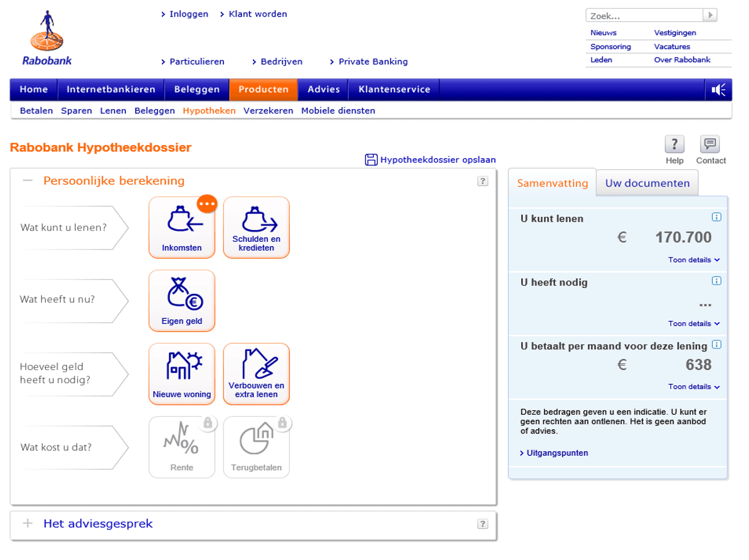This screenshot has height=560, width=749.
Task: Select Hypotheken submenu link
Action: (x=209, y=110)
